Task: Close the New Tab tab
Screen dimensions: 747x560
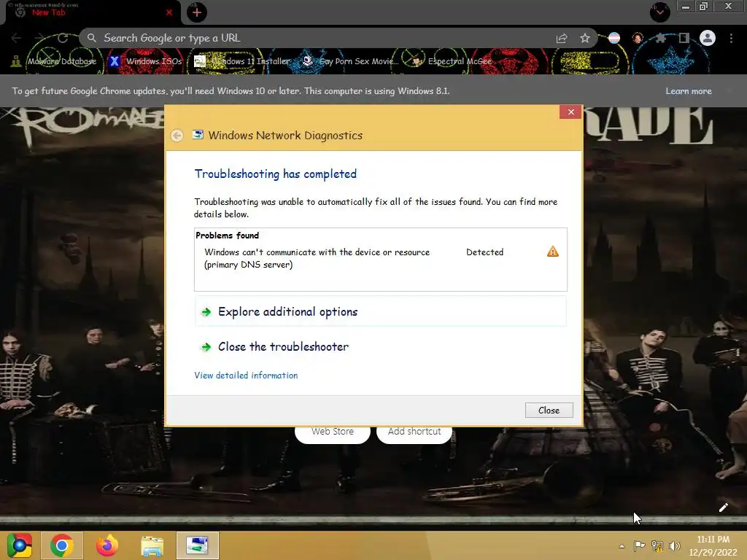Action: click(169, 13)
